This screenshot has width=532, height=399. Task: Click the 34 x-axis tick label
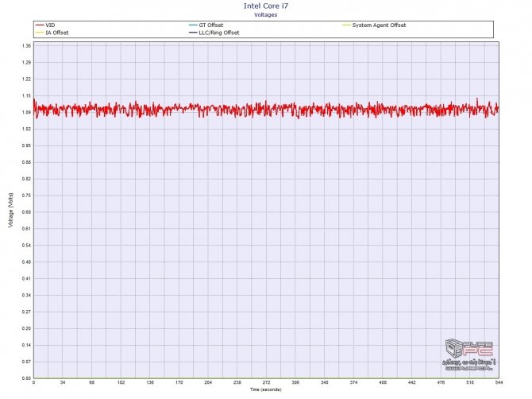63,382
